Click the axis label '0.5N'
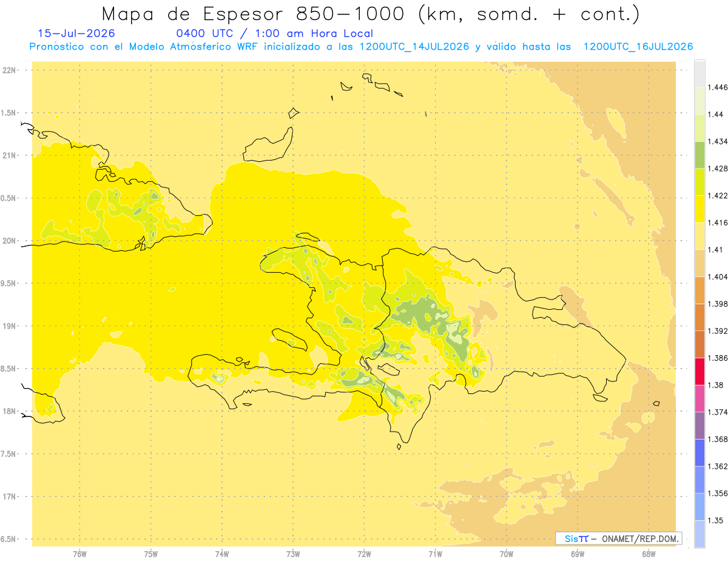This screenshot has height=562, width=728. tap(9, 198)
